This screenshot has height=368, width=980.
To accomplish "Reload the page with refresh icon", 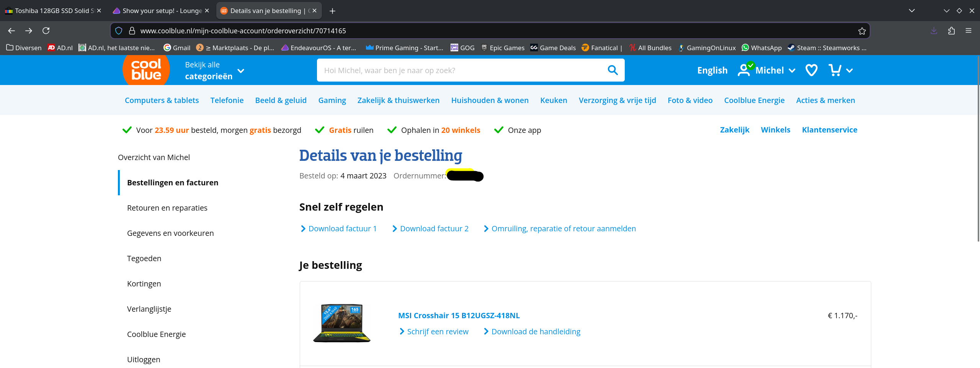I will 46,31.
